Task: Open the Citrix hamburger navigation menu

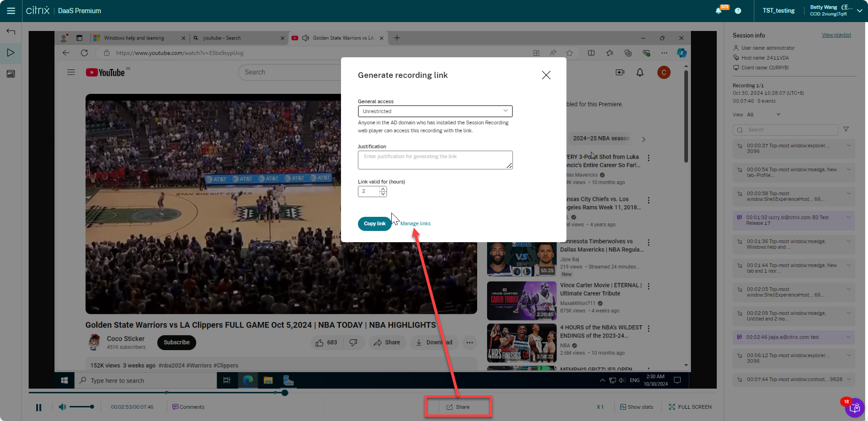Action: coord(11,11)
